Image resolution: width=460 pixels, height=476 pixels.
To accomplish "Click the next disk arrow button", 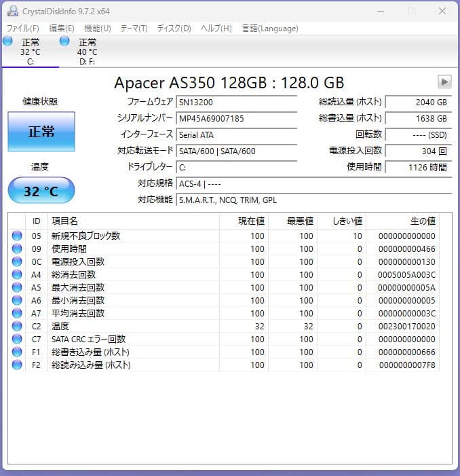I will pyautogui.click(x=444, y=81).
